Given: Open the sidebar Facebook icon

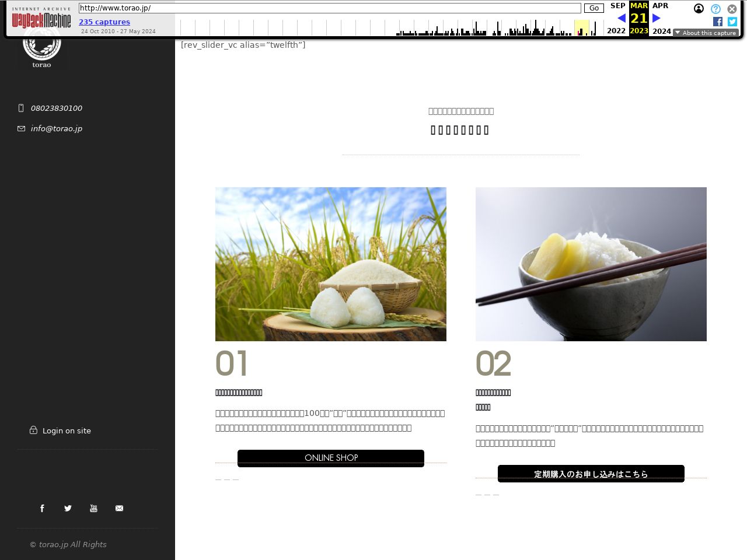Looking at the screenshot, I should pyautogui.click(x=42, y=508).
